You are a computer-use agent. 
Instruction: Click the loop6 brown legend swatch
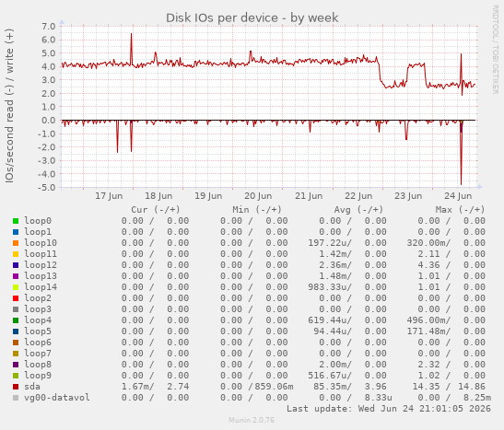(16, 343)
